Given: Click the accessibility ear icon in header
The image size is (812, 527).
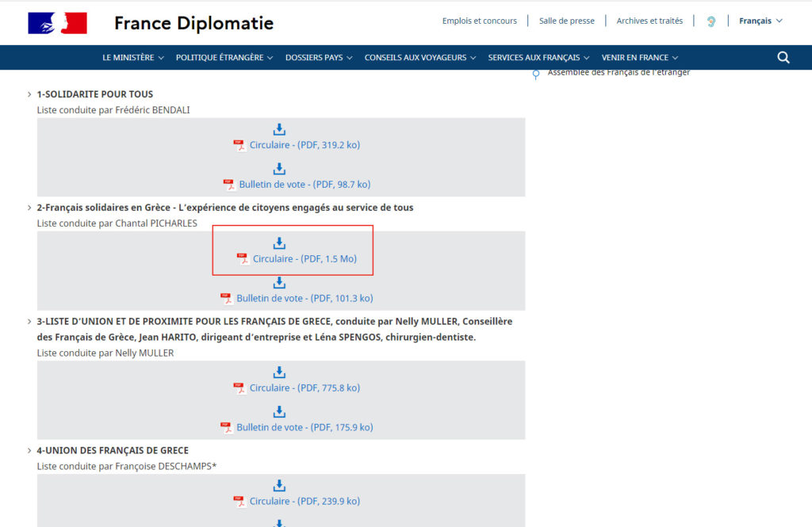Looking at the screenshot, I should (711, 21).
